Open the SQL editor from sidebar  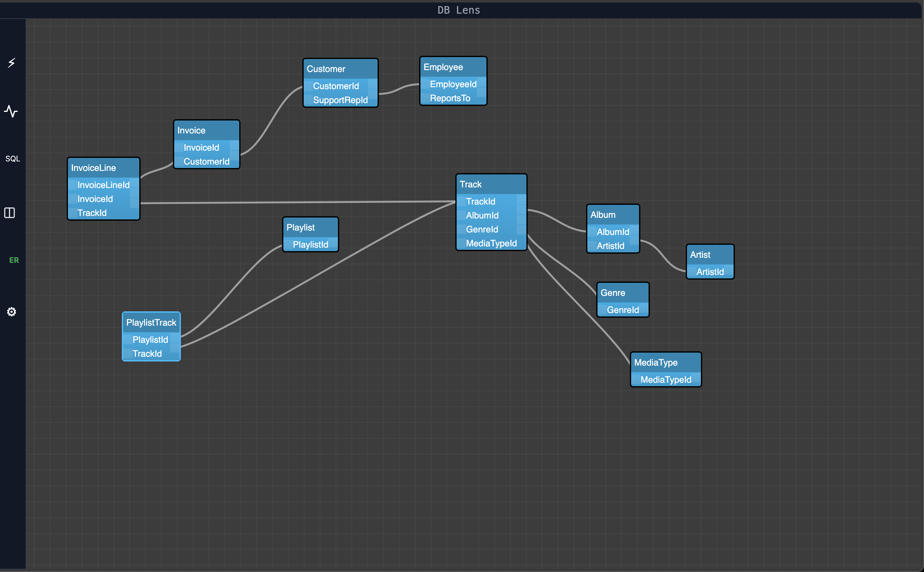12,159
